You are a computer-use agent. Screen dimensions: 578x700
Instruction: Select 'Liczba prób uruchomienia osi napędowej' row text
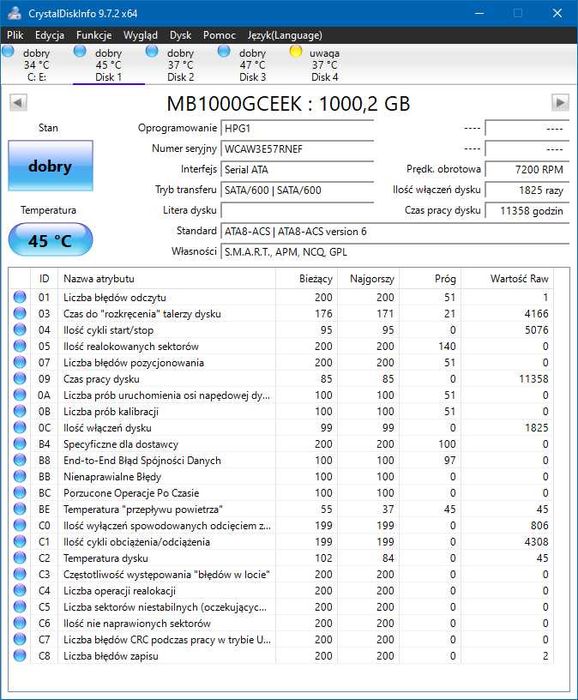166,395
